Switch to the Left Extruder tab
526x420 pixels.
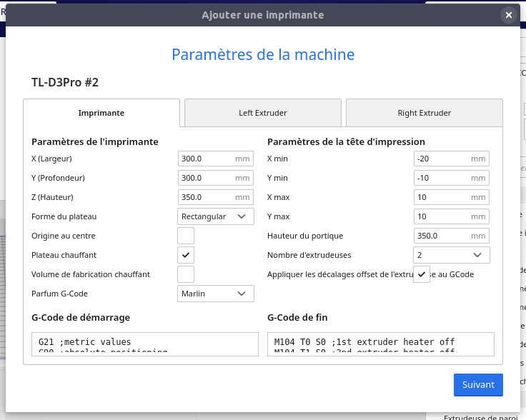tap(263, 113)
